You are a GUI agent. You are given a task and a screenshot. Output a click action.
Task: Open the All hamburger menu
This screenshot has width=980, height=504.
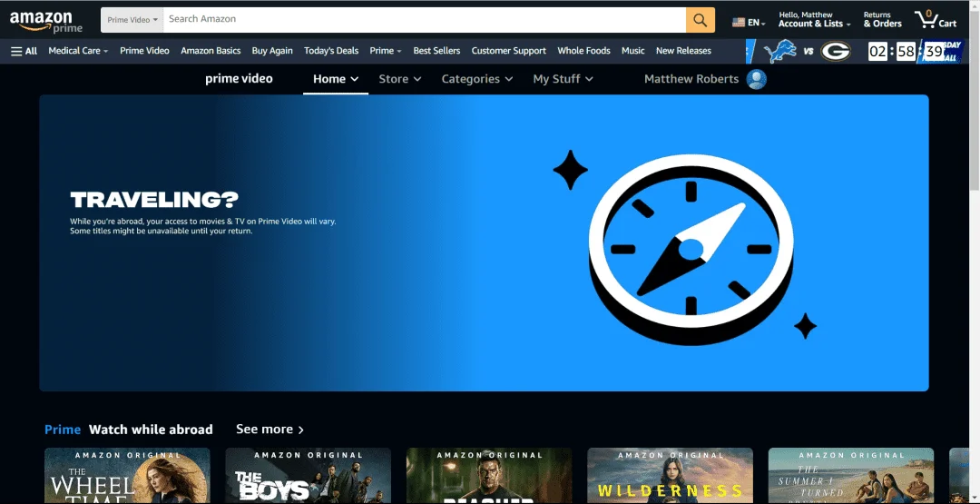(24, 51)
